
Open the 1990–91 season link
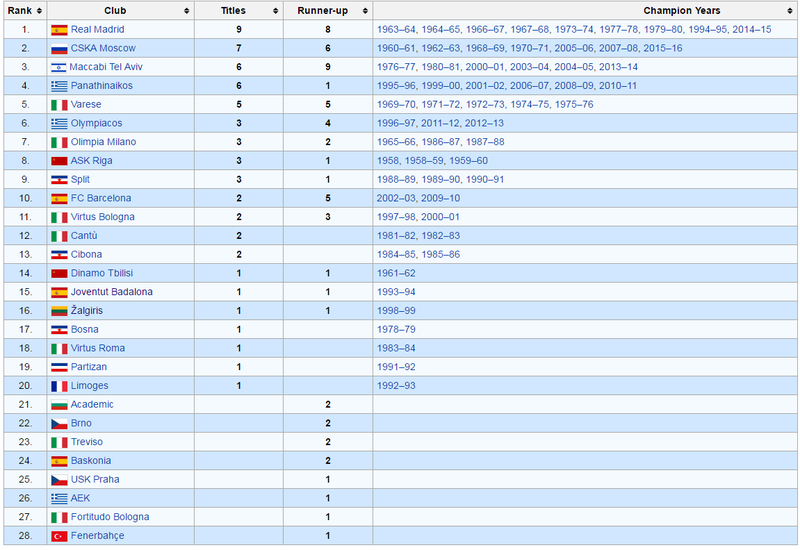(485, 180)
